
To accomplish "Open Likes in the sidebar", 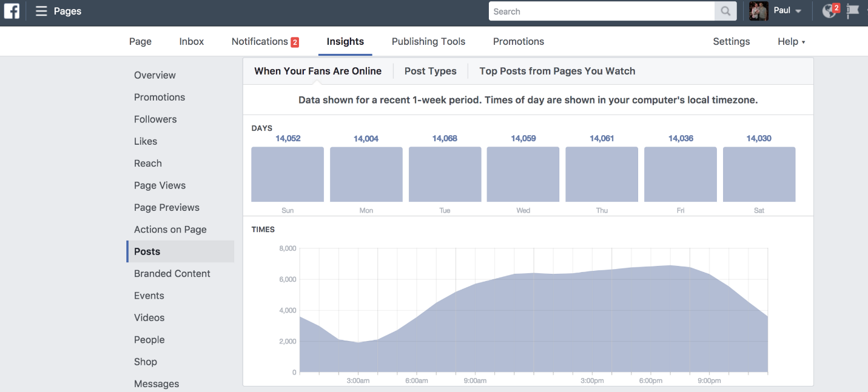I will pos(146,141).
